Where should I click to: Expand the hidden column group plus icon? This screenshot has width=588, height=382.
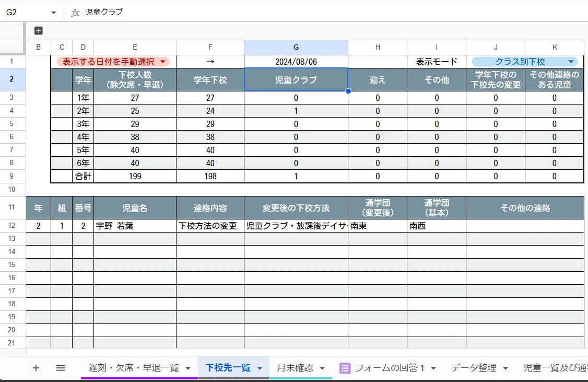[x=38, y=31]
